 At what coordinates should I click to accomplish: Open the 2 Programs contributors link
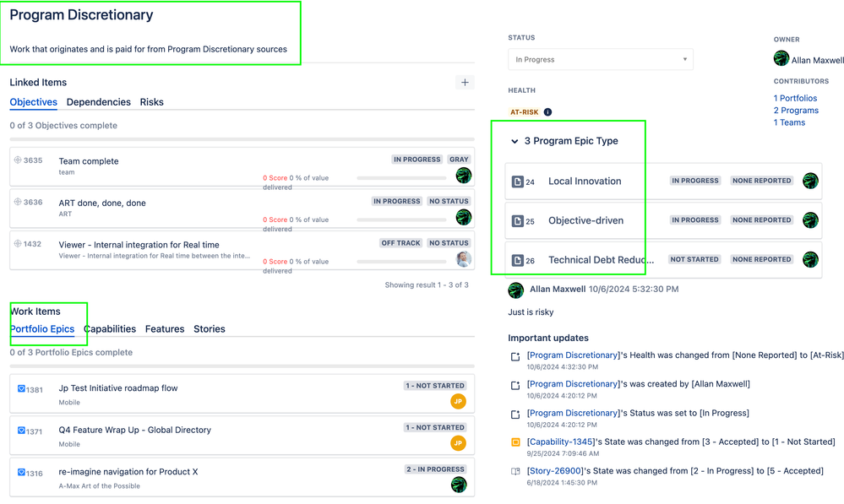796,111
